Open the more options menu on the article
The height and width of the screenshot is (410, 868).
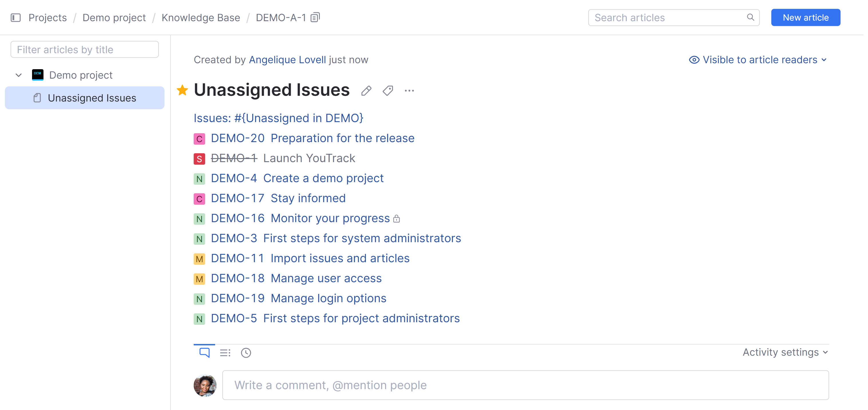coord(409,91)
